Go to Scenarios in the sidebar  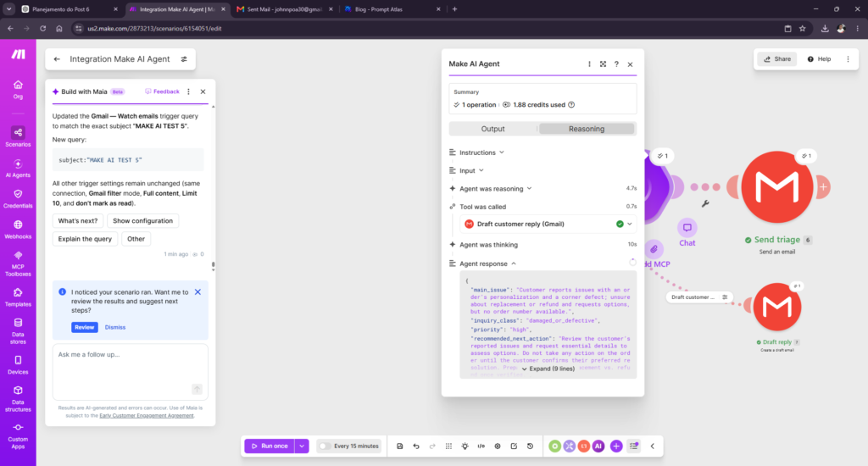click(18, 136)
